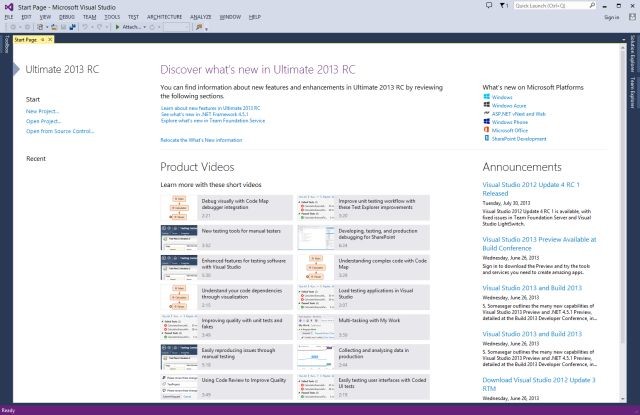This screenshot has height=415, width=640.
Task: Open the ANALYZE menu
Action: [x=200, y=17]
